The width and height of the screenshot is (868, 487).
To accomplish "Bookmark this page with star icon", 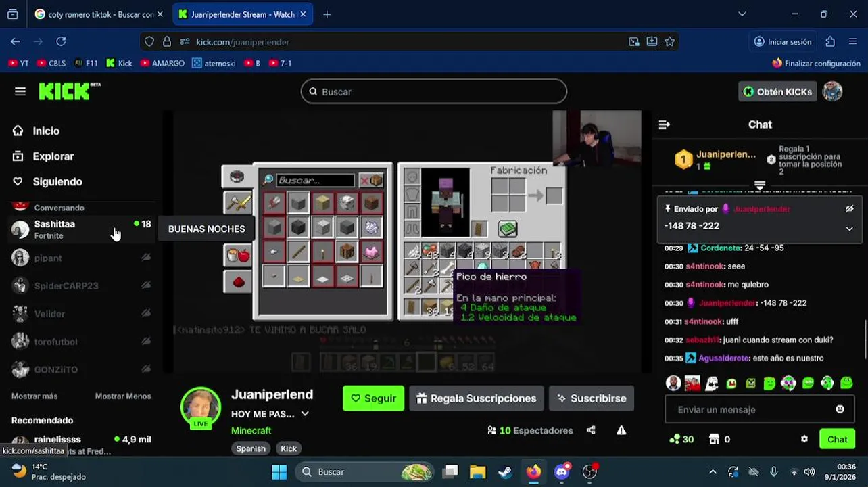I will click(669, 41).
